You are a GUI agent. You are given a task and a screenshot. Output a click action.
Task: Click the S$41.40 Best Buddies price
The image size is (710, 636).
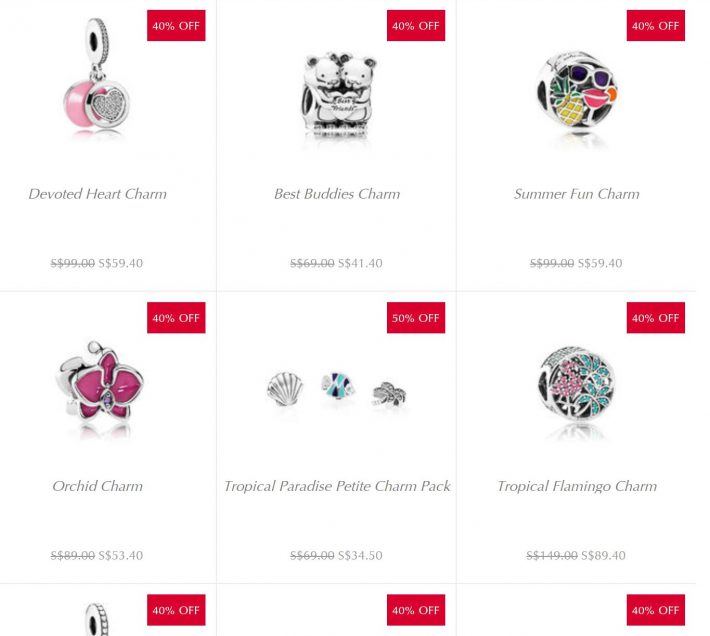(x=360, y=263)
